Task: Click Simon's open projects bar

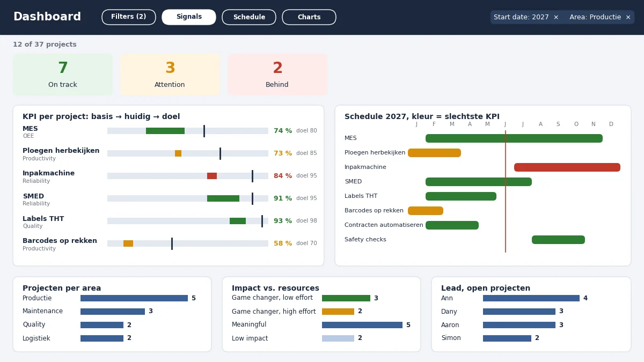Action: click(x=507, y=338)
